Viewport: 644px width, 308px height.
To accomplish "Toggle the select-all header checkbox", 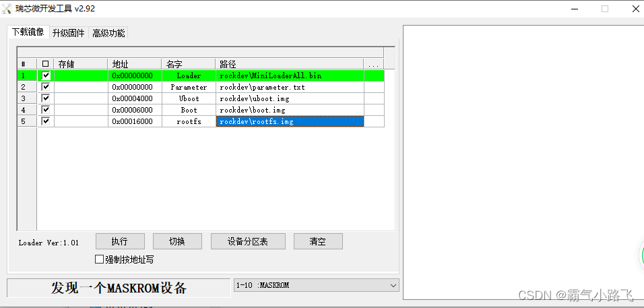I will coord(46,64).
